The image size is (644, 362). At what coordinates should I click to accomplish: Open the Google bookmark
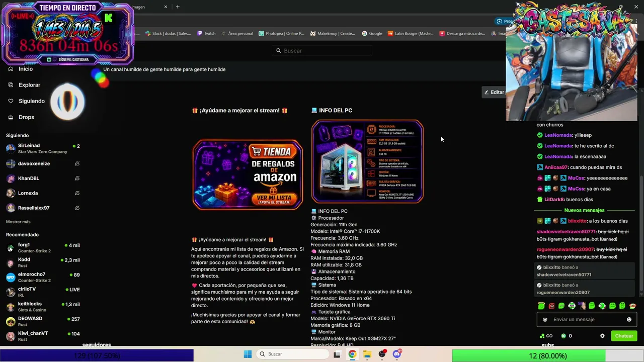pos(372,34)
